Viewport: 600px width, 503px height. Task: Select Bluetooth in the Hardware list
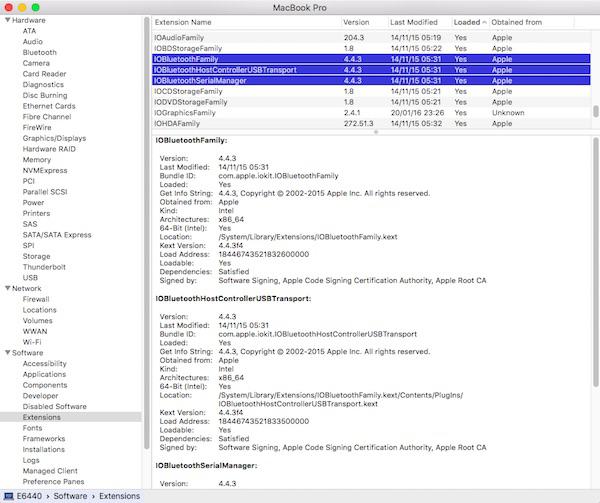pos(41,52)
